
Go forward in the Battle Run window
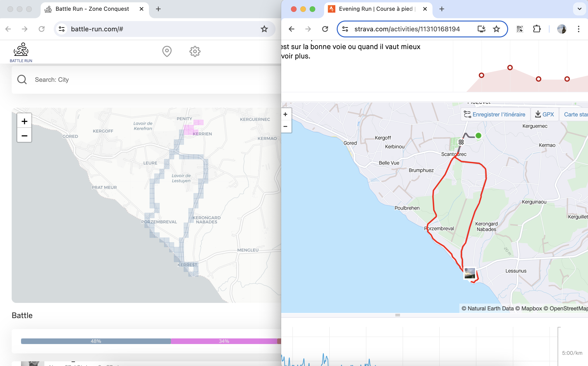tap(25, 29)
